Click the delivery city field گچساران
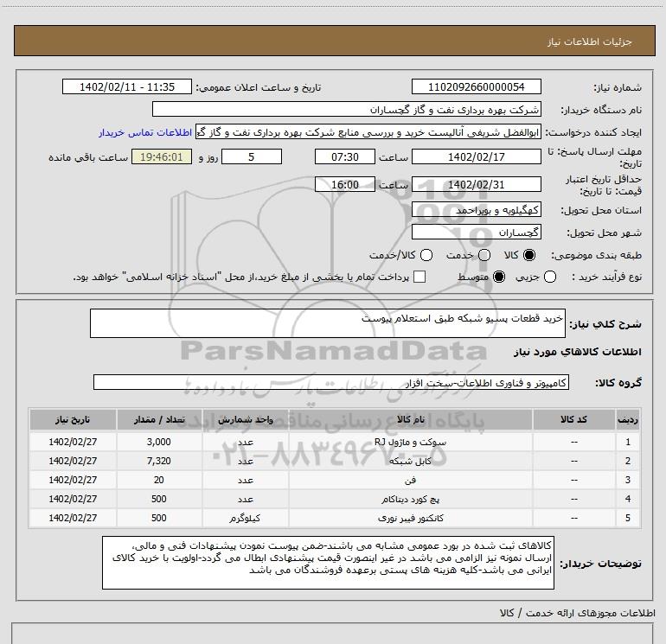666x644 pixels. coord(476,232)
